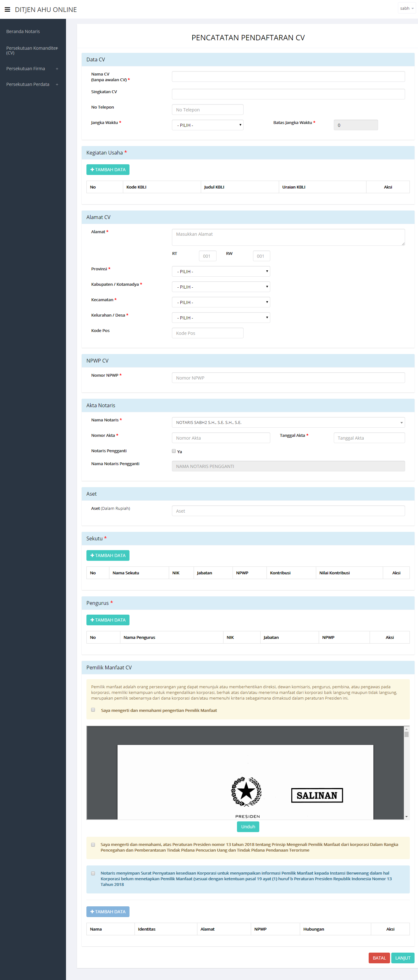Screen dimensions: 418x980
Task: Go to Beranda Notaris menu
Action: coord(23,31)
